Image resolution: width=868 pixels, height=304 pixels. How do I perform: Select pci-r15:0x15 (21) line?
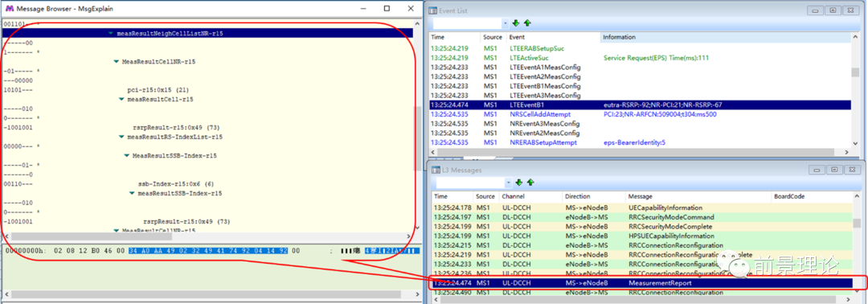[158, 90]
